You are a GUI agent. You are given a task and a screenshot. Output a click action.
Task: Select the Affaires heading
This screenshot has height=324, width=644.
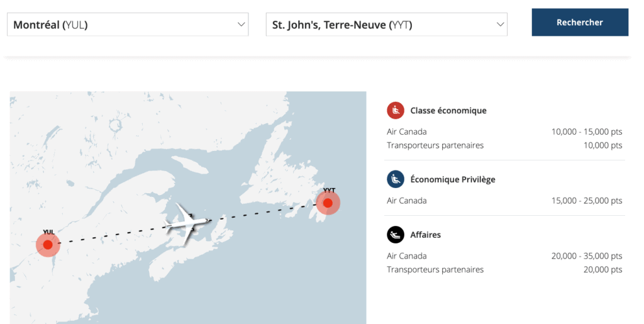coord(426,235)
